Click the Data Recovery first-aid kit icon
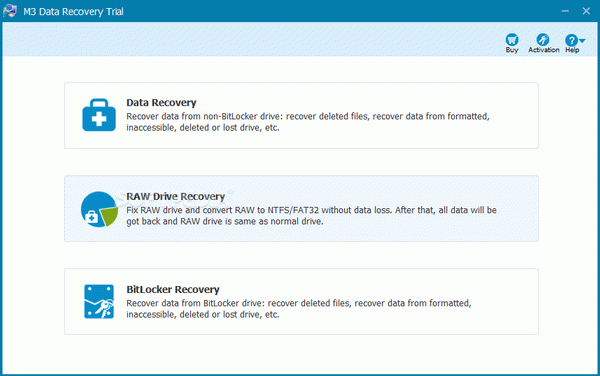600x376 pixels. [x=99, y=115]
